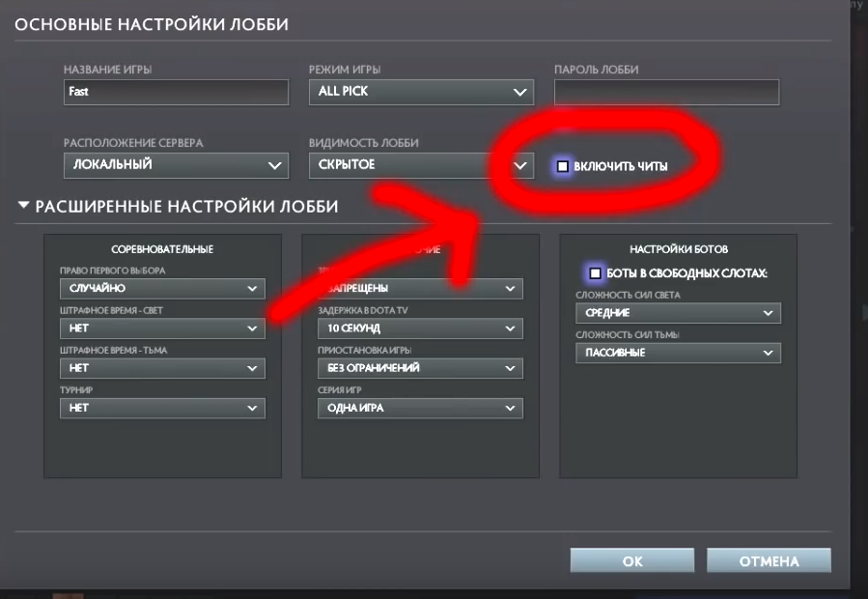
Task: Click the СОРЕВНОВАТЕЛЬНЫЕ panel heading
Action: [162, 249]
